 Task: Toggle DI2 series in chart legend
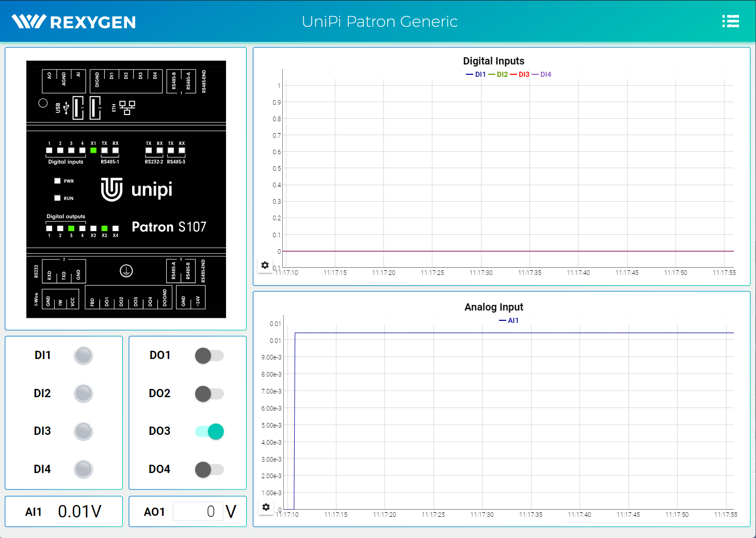click(x=498, y=74)
